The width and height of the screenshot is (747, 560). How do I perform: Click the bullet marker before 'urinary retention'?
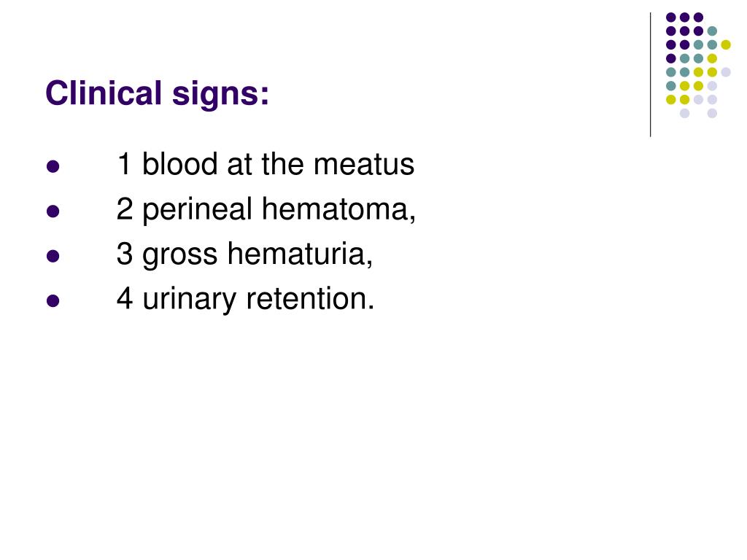pos(53,301)
